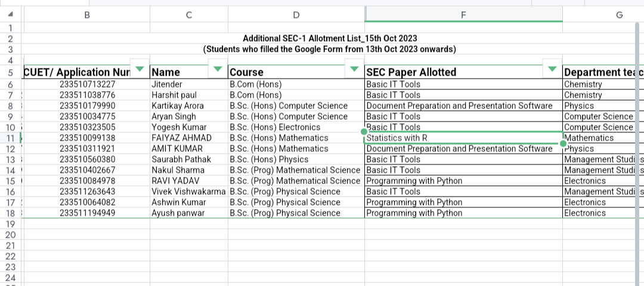The image size is (644, 286).
Task: Select row 5 header
Action: (x=10, y=73)
